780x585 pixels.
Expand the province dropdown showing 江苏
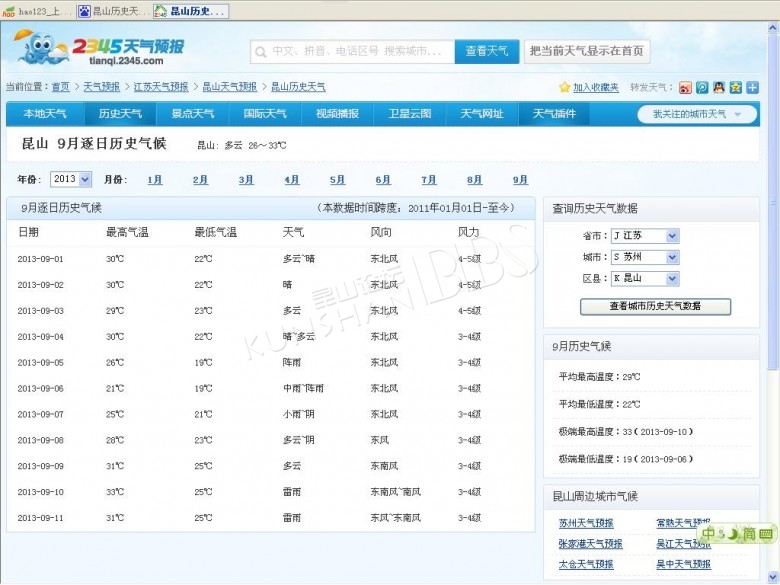[672, 236]
